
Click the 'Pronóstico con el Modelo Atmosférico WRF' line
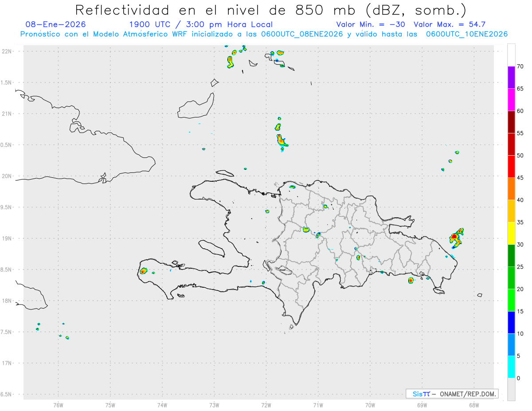pyautogui.click(x=264, y=34)
